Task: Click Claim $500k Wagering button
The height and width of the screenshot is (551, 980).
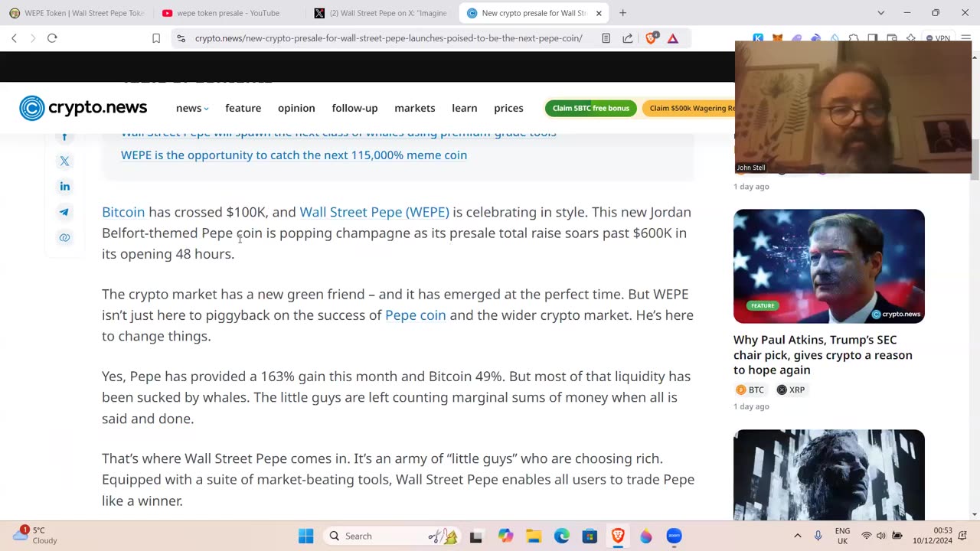Action: click(689, 108)
